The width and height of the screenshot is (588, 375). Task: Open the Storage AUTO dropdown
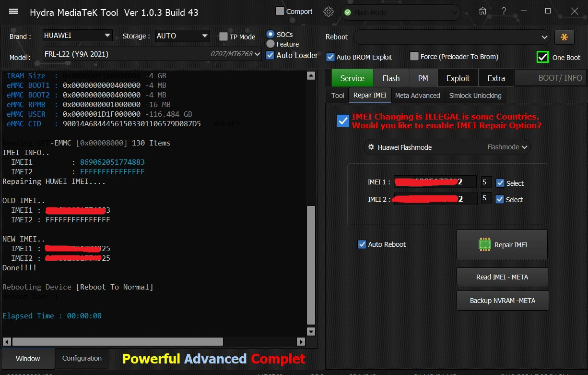click(205, 36)
